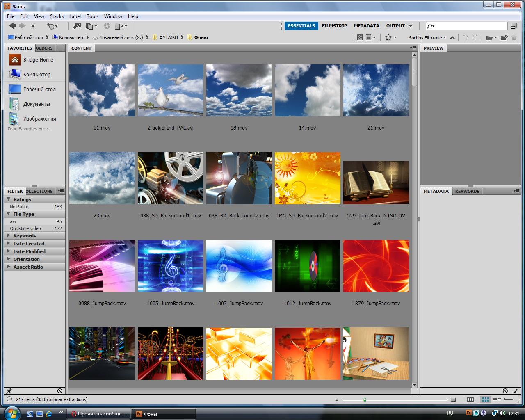Open the Sort by Filename dropdown
The height and width of the screenshot is (420, 525).
click(x=427, y=38)
